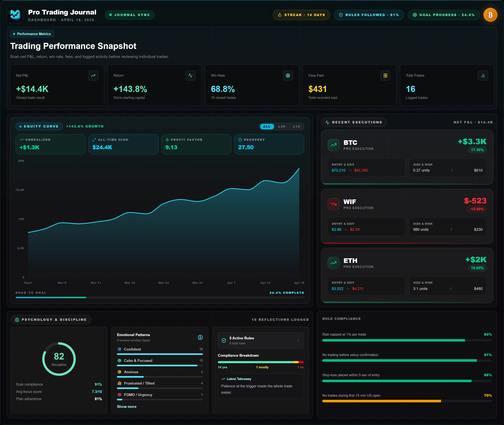Click the brain icon in Emotional Patterns card
Image resolution: width=504 pixels, height=425 pixels.
200,337
